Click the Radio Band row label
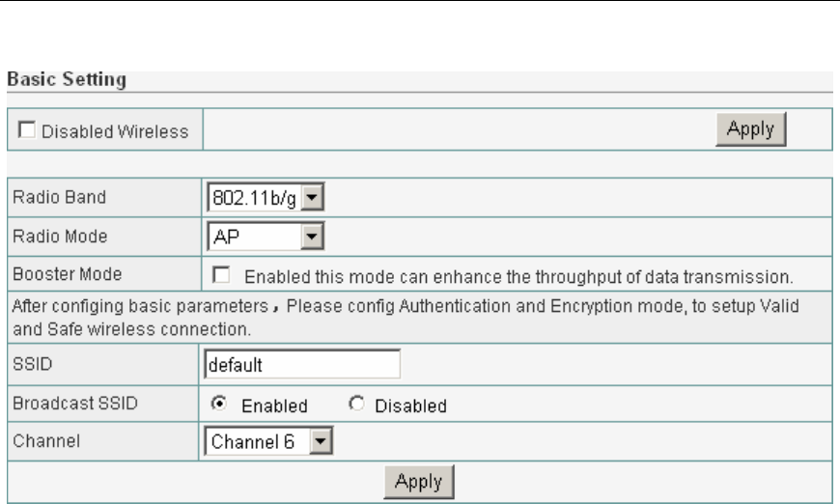840x504 pixels. tap(58, 198)
